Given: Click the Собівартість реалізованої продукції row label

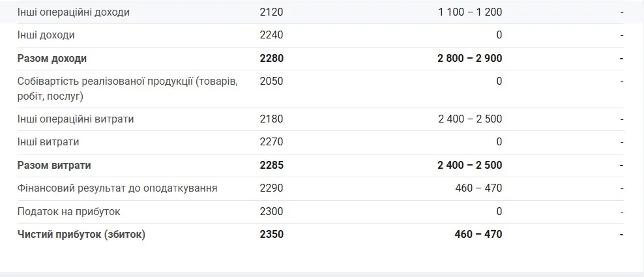Looking at the screenshot, I should click(127, 89).
